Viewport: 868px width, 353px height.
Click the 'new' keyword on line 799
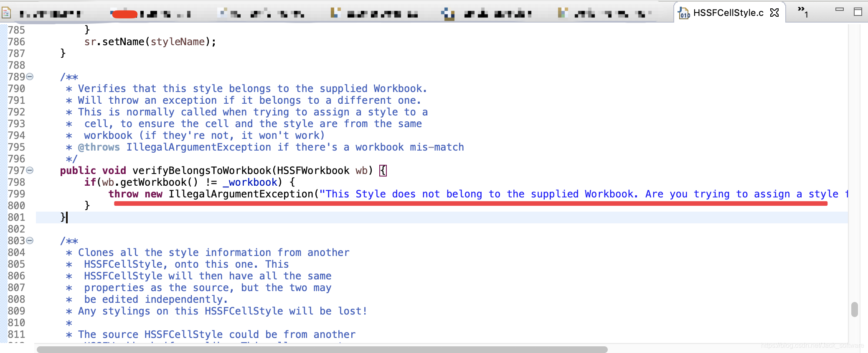click(x=153, y=194)
